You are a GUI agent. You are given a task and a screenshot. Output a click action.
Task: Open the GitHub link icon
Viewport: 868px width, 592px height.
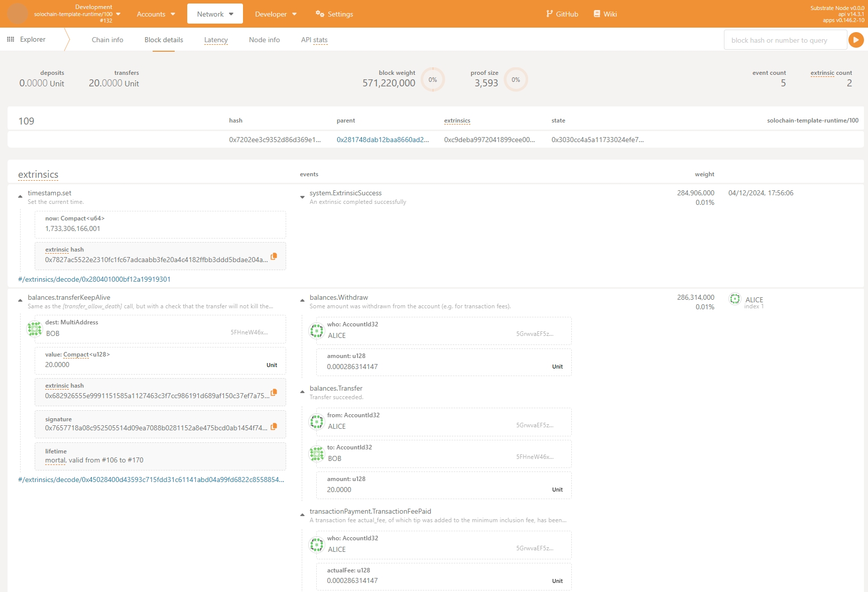point(549,14)
